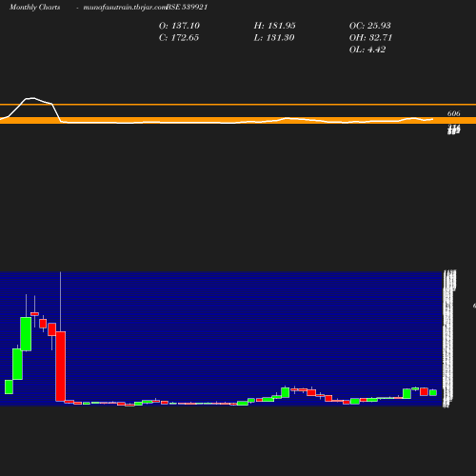
Task: Click the first green candle at chart start
Action: pos(9,387)
